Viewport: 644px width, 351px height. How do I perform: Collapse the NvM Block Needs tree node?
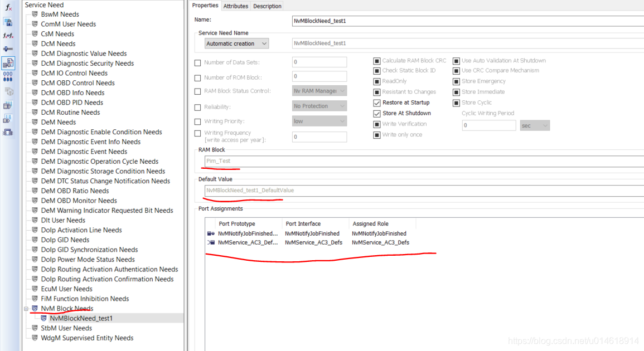[25, 308]
